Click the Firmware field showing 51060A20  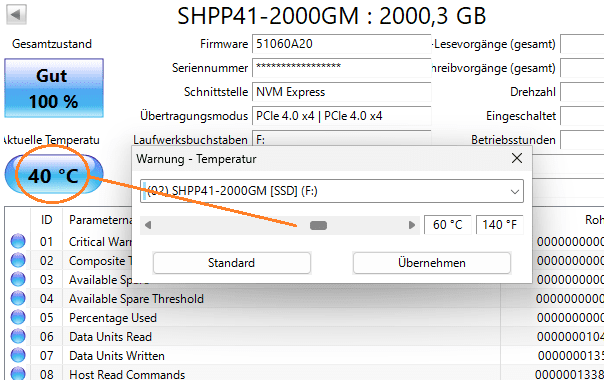[341, 44]
